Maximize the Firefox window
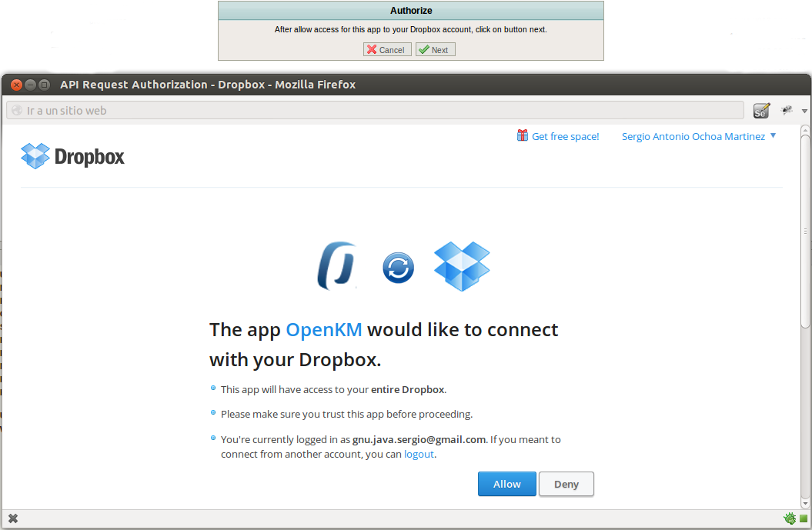The height and width of the screenshot is (530, 812). [x=45, y=85]
